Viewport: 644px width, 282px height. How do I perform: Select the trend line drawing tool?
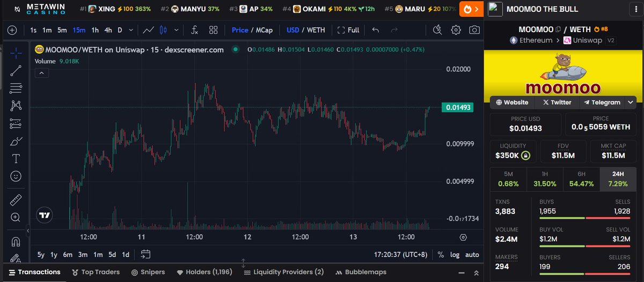(16, 70)
